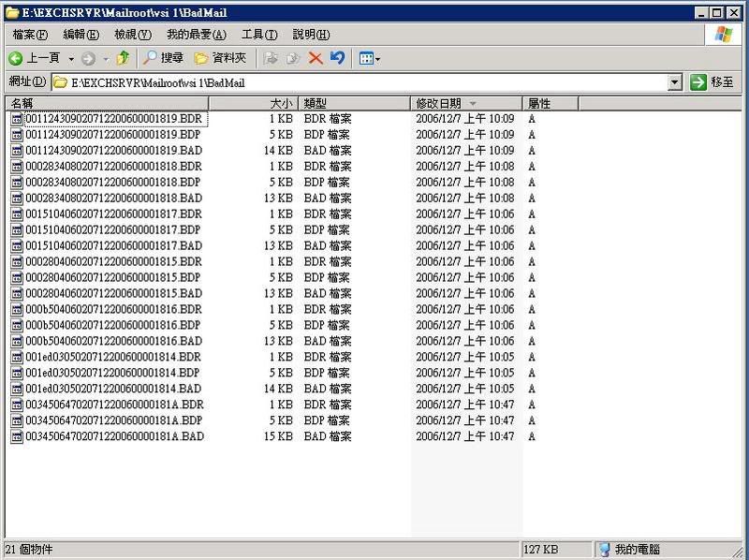Click the icon of 000b504060207122006000001816.BDP
Viewport: 749px width, 560px height.
coord(17,325)
